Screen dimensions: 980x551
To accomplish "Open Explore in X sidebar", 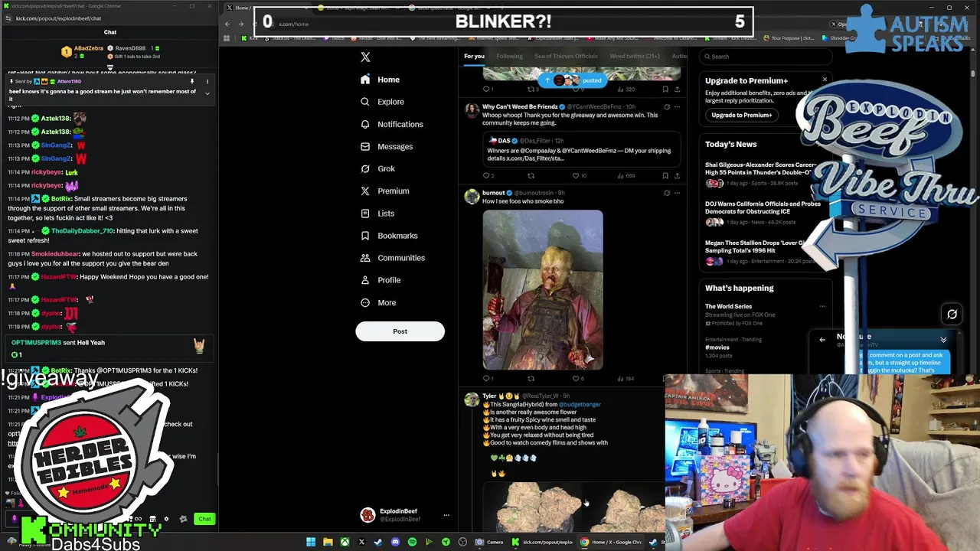I will 382,102.
